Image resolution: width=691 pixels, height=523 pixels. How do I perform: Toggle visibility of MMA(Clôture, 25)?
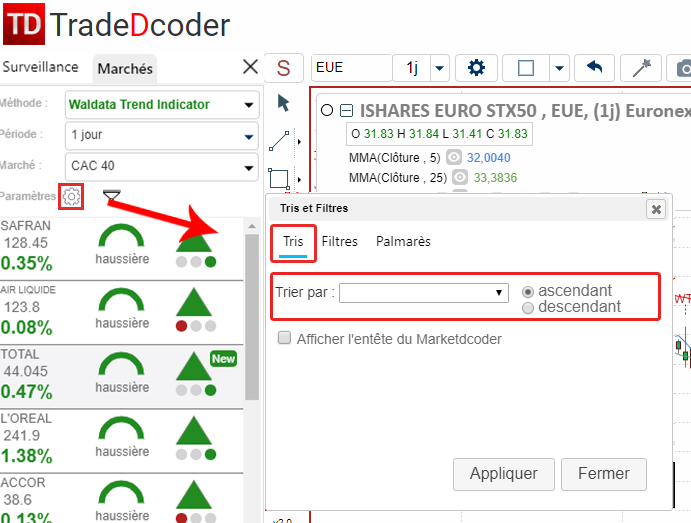(x=460, y=177)
